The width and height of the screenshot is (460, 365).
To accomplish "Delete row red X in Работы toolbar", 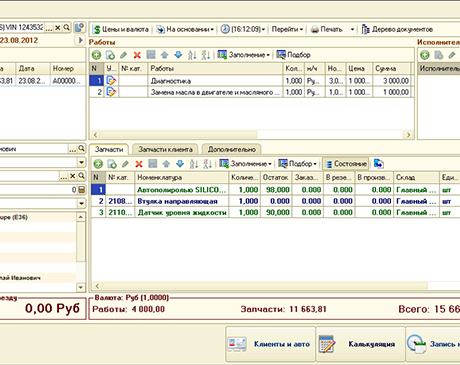I will (x=137, y=55).
